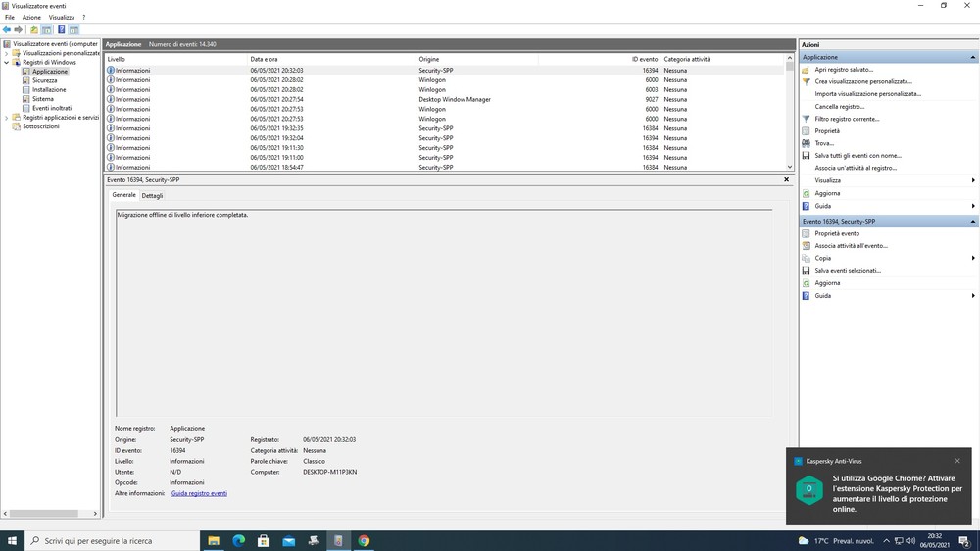Open File Explorer from the taskbar
Image resolution: width=980 pixels, height=551 pixels.
pyautogui.click(x=214, y=541)
